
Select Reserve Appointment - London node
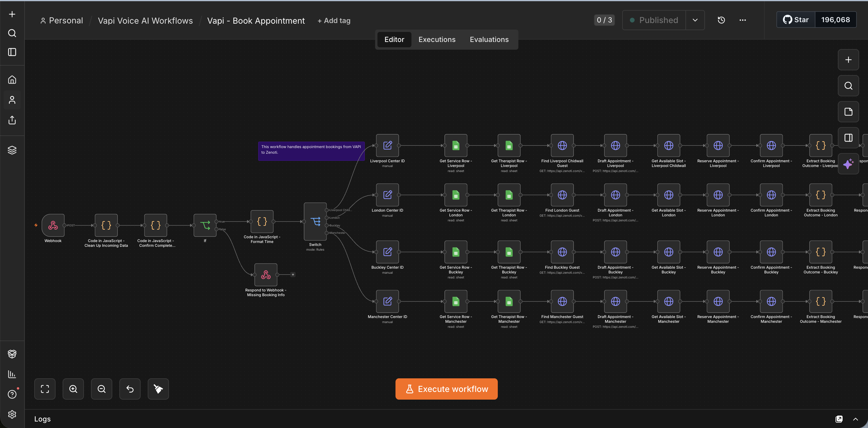pos(718,195)
